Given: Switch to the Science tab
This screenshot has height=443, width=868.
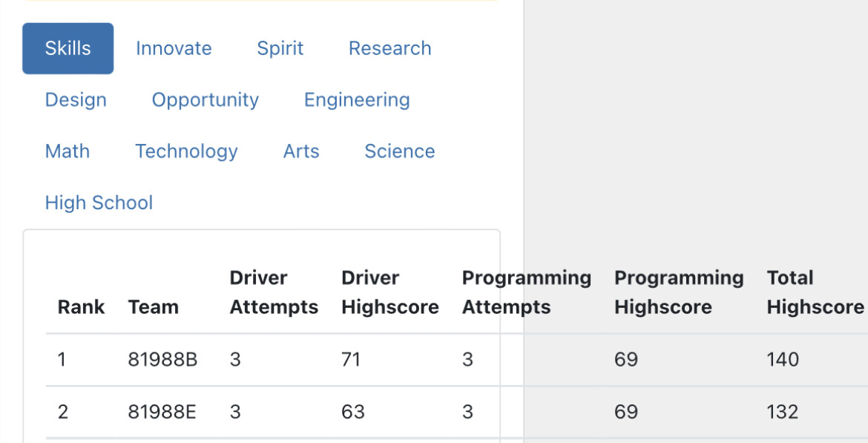Looking at the screenshot, I should pyautogui.click(x=400, y=151).
